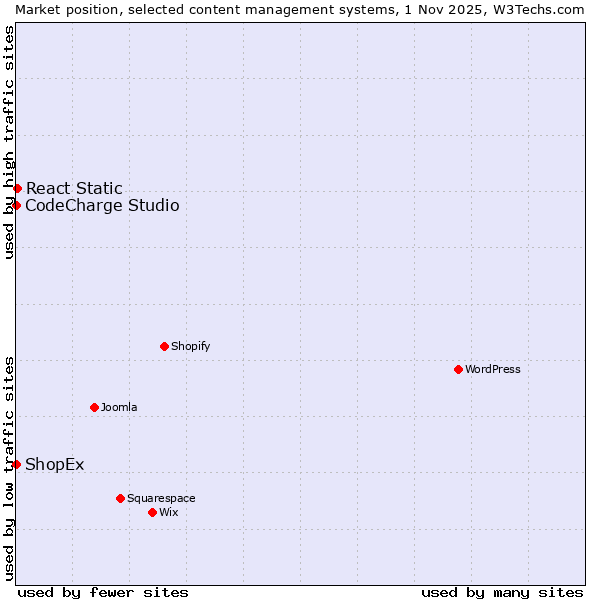Select the 'used by high traffic sites' label
This screenshot has width=600, height=600.
(9, 142)
